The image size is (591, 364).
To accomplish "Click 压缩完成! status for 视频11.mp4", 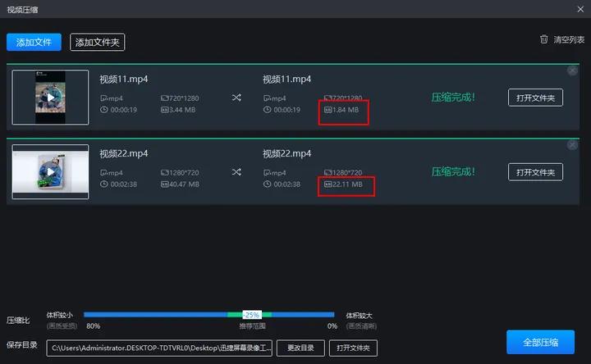I will [x=453, y=98].
